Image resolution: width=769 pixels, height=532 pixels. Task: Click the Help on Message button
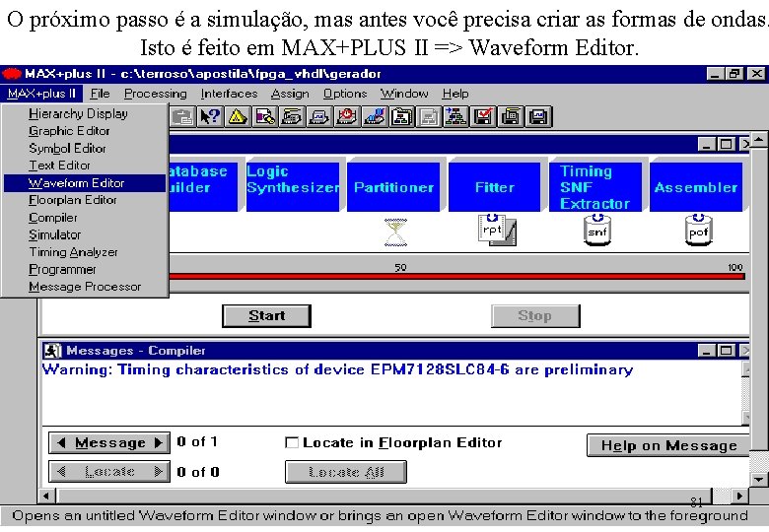(669, 445)
